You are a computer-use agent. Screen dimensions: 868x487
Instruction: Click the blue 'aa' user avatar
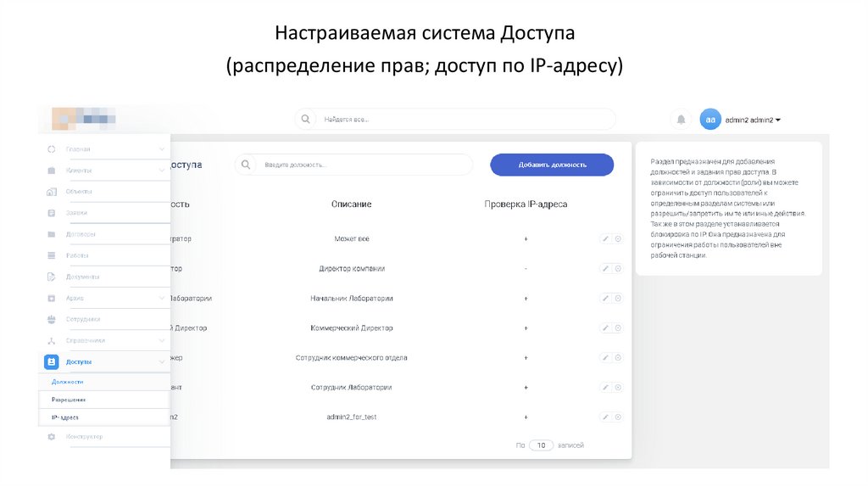click(710, 119)
